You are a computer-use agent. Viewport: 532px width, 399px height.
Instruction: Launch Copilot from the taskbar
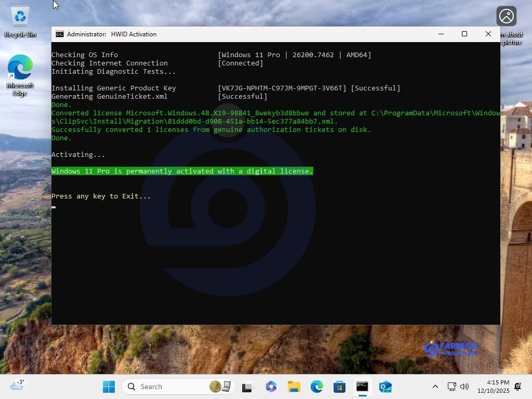point(271,387)
